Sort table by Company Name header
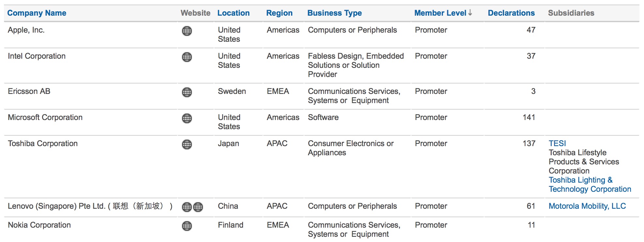Image resolution: width=644 pixels, height=242 pixels. coord(37,13)
